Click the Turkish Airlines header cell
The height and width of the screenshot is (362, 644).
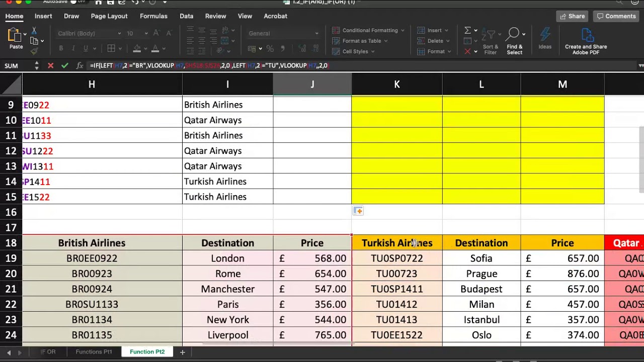[x=397, y=243]
